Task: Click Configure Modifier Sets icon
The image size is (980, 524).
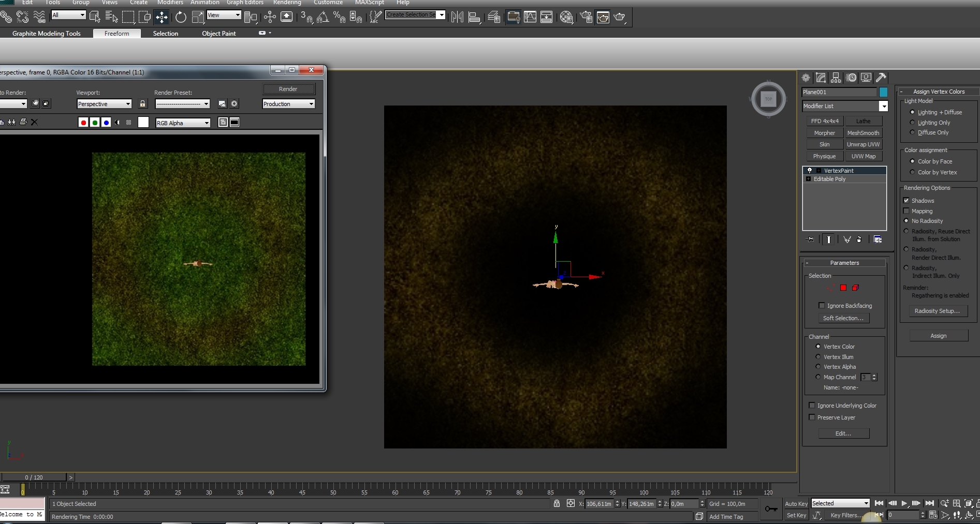Action: (877, 239)
